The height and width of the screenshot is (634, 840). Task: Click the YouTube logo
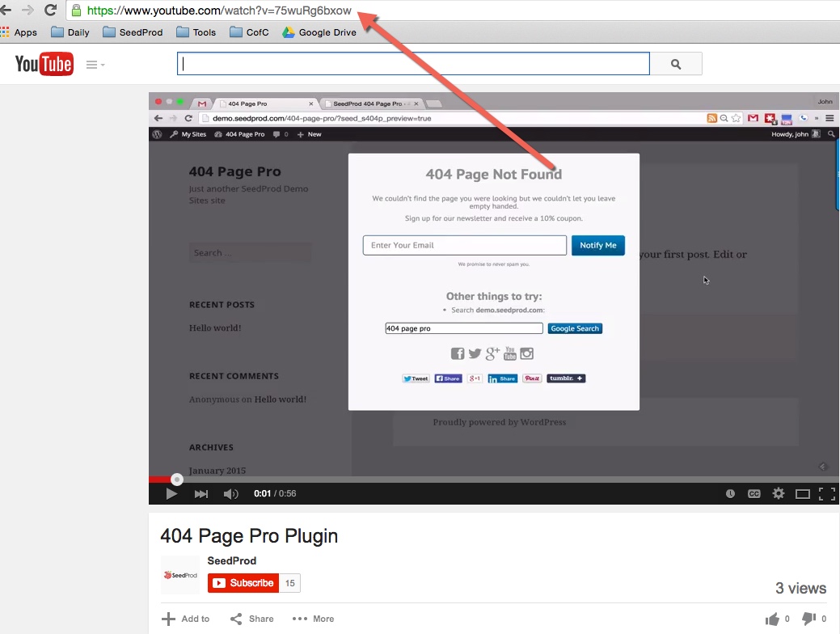tap(44, 64)
